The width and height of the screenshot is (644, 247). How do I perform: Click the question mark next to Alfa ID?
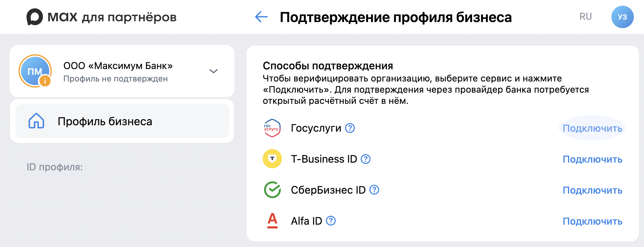[x=331, y=220]
